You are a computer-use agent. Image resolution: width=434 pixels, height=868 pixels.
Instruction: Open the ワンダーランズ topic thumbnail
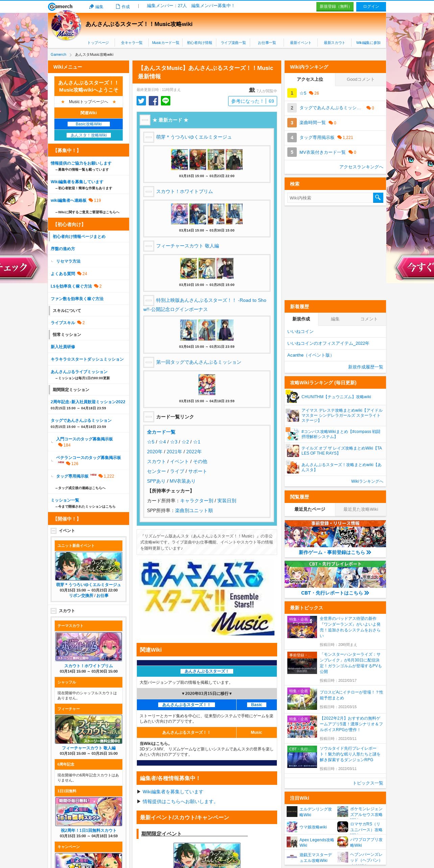click(302, 627)
